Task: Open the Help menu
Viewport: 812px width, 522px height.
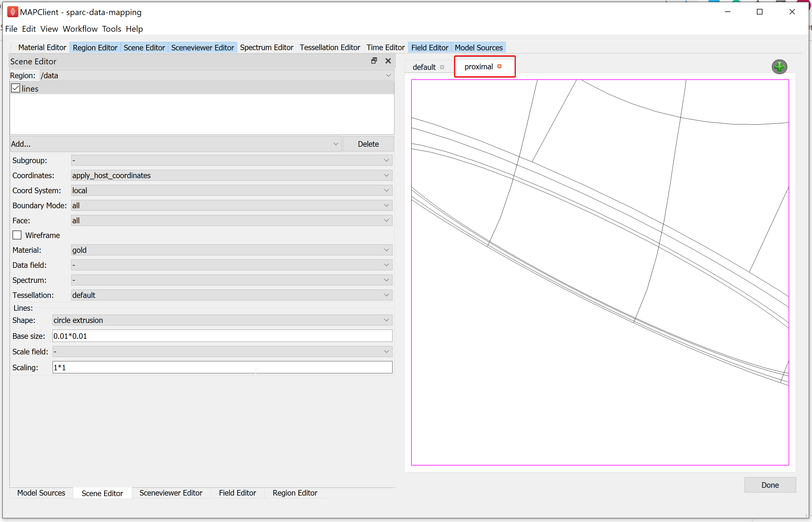Action: [134, 29]
